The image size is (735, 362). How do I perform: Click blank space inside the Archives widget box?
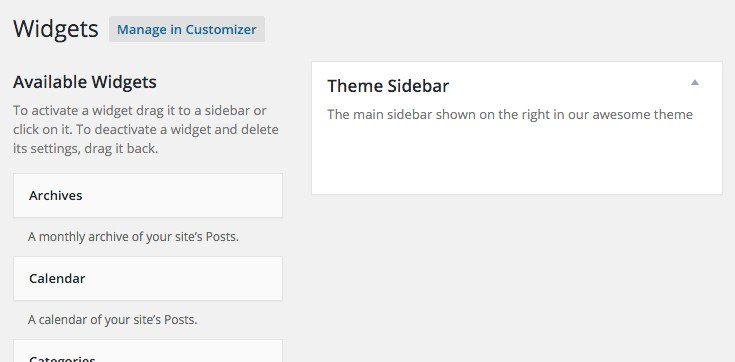(x=188, y=196)
